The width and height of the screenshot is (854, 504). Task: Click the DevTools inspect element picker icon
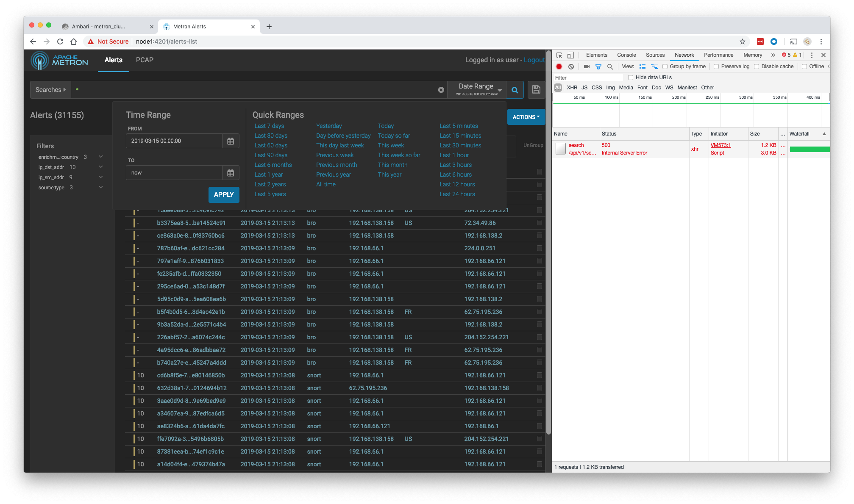click(559, 55)
